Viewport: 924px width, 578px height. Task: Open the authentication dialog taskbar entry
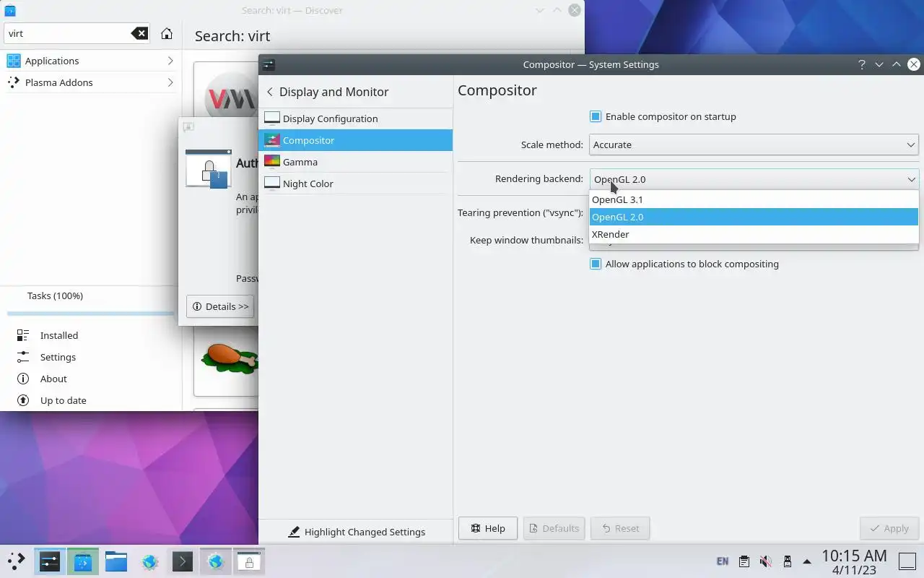(x=249, y=561)
